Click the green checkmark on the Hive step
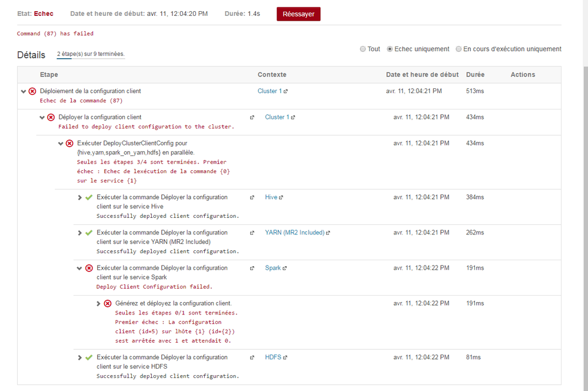 pos(89,197)
